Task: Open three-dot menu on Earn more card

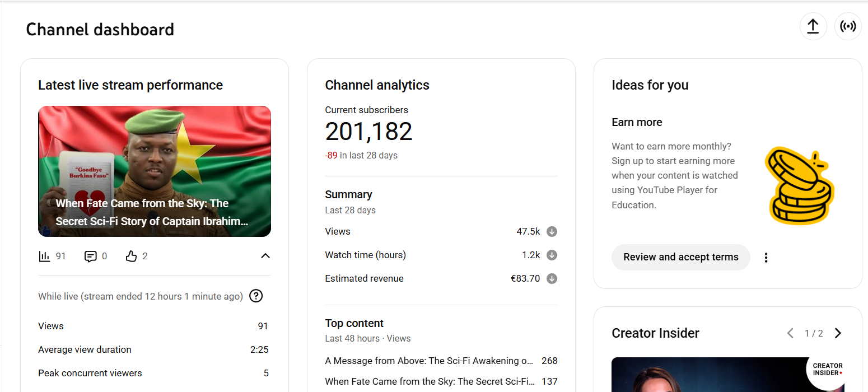Action: click(x=766, y=258)
